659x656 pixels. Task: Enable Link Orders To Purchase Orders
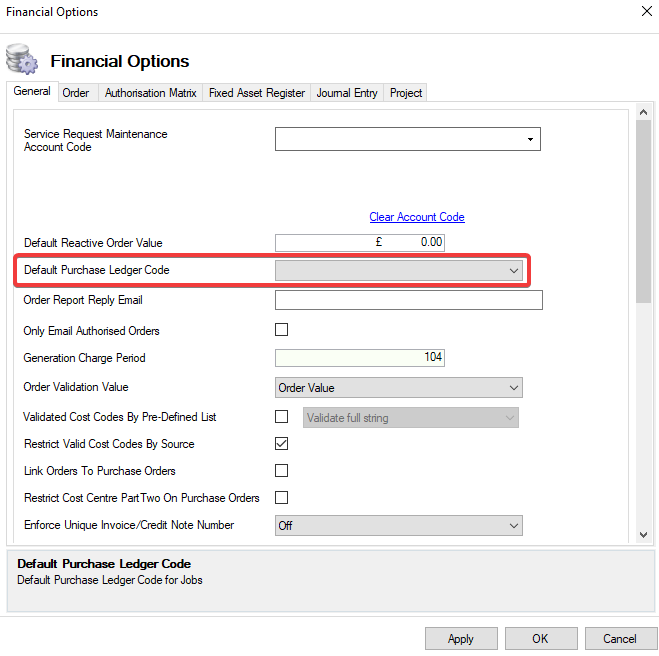pos(281,470)
